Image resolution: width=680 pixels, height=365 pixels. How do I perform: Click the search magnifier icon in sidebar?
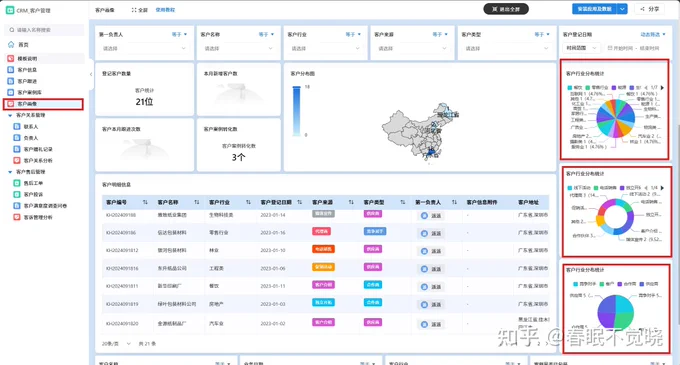pos(12,30)
